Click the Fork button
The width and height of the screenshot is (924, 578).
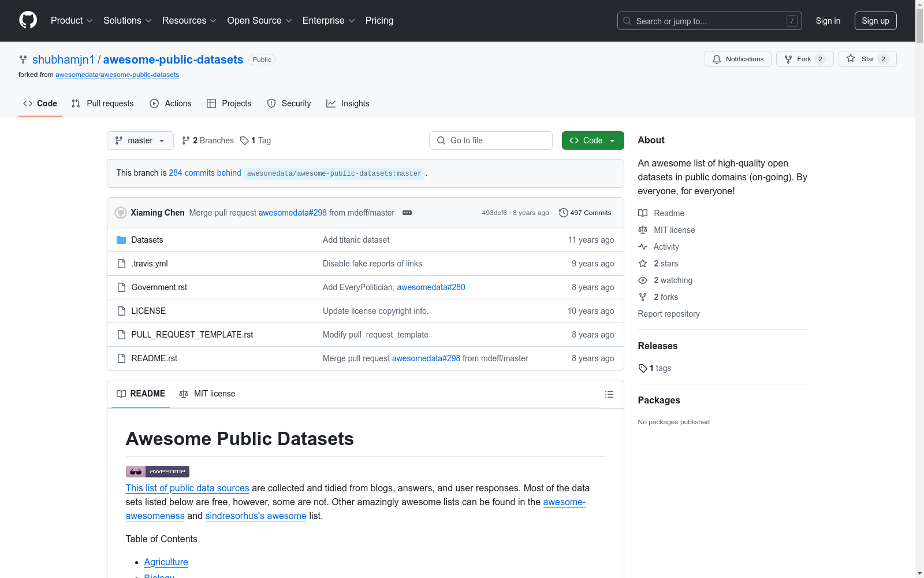click(805, 59)
